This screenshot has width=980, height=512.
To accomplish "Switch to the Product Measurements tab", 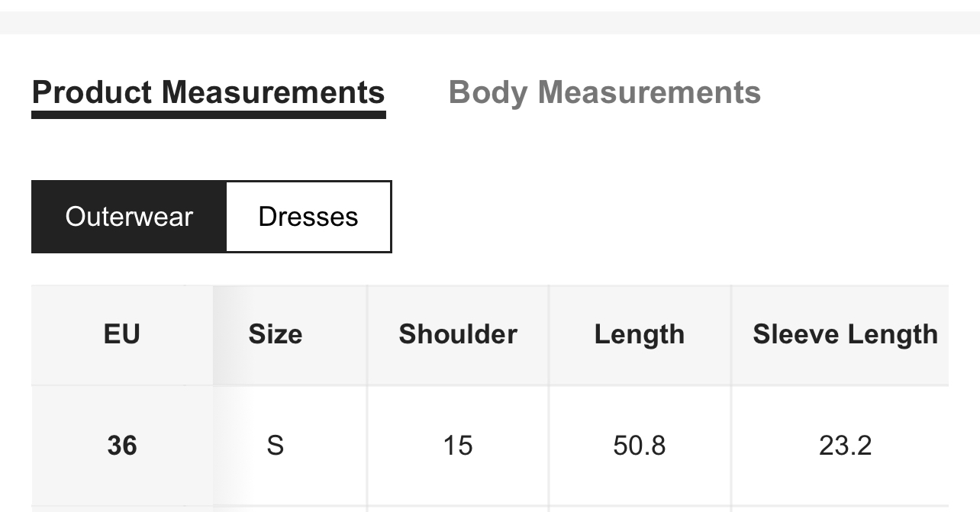I will (x=208, y=92).
